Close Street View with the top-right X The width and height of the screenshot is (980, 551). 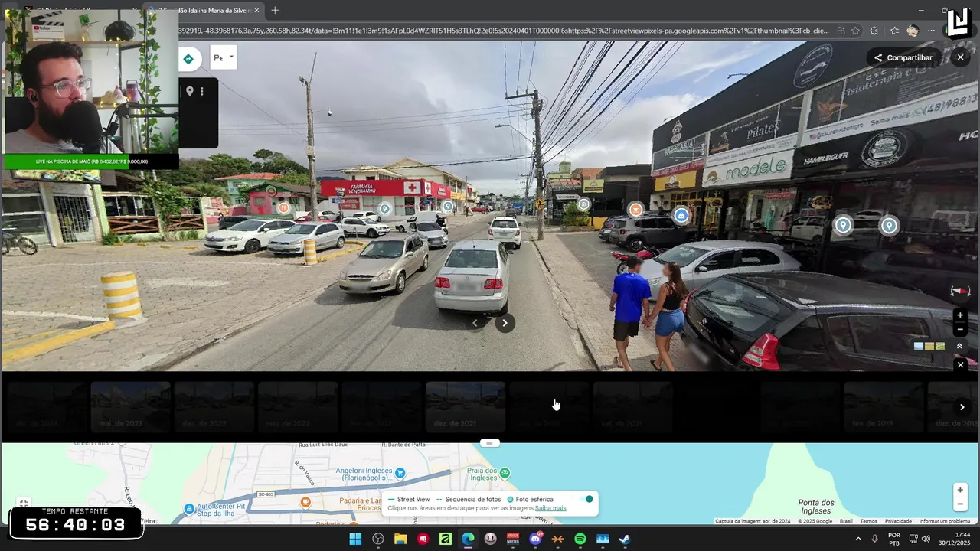[x=960, y=57]
